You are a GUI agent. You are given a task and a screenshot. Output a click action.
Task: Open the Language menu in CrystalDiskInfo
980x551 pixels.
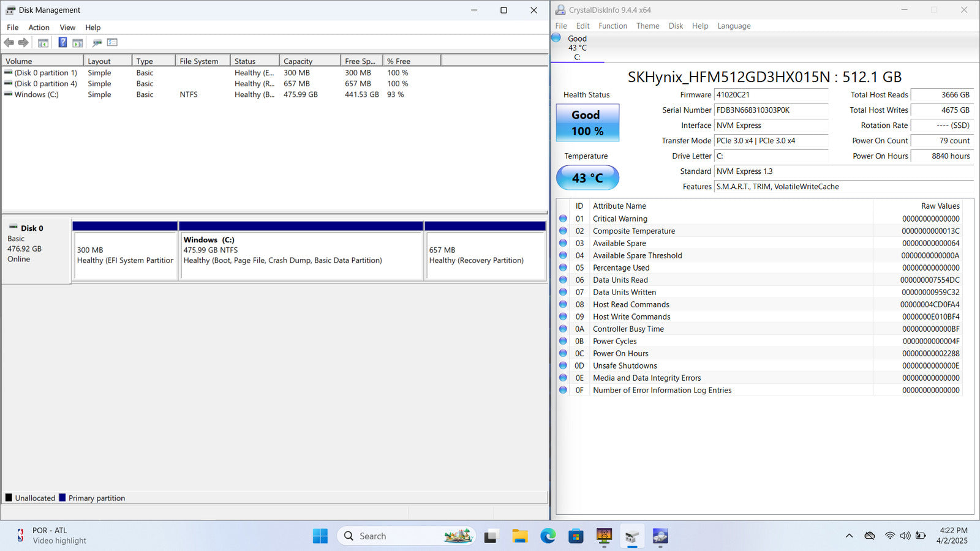point(734,26)
